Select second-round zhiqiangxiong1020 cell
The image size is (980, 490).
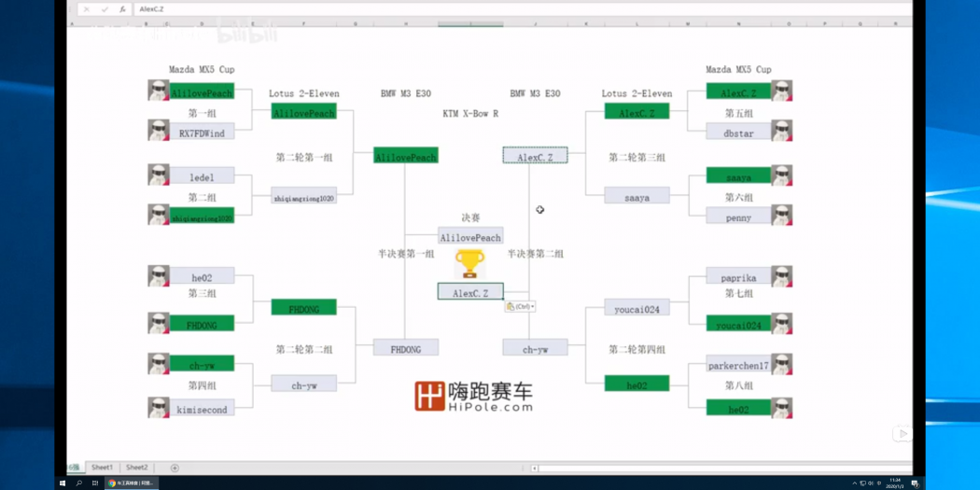(303, 196)
